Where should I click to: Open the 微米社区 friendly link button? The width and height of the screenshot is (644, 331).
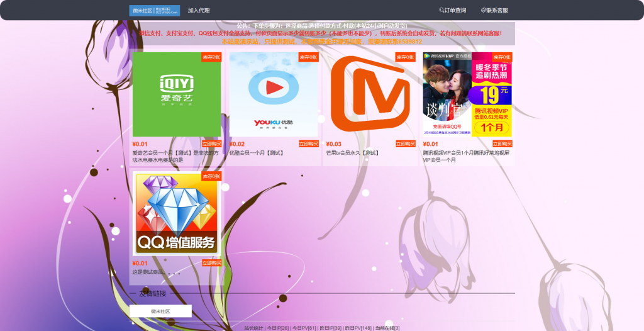click(160, 311)
